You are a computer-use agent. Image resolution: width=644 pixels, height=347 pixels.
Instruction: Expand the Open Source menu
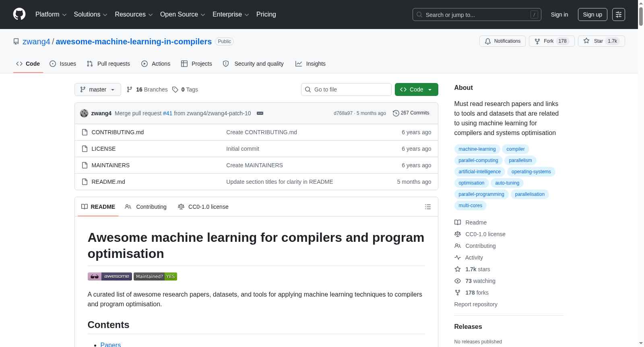183,15
